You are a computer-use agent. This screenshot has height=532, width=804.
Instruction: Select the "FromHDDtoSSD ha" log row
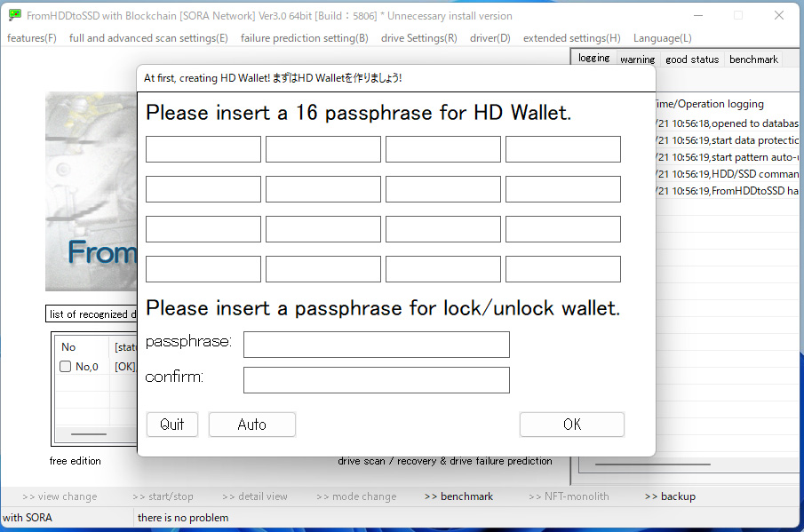727,191
